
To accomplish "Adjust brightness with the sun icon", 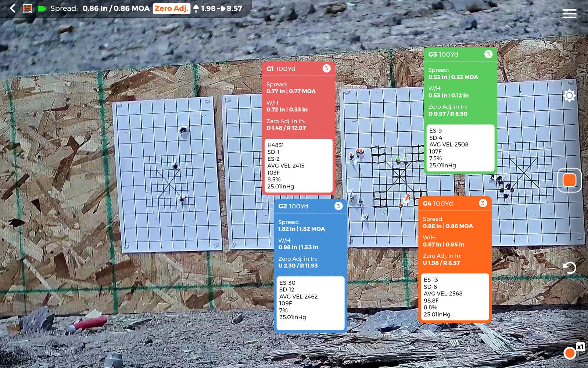I will pyautogui.click(x=569, y=96).
